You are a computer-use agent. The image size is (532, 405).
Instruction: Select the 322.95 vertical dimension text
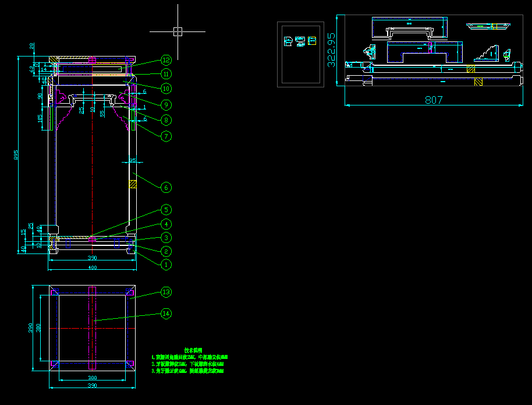coord(331,50)
